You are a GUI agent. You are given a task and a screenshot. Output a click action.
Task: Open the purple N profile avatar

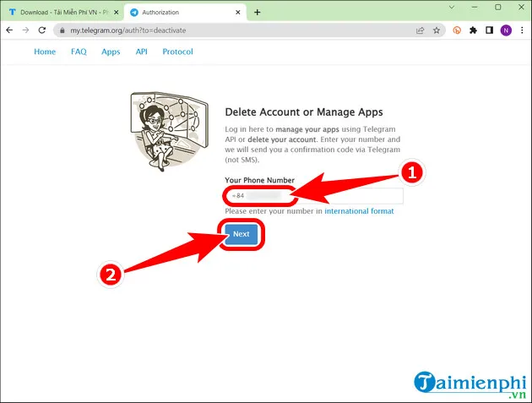pos(506,30)
